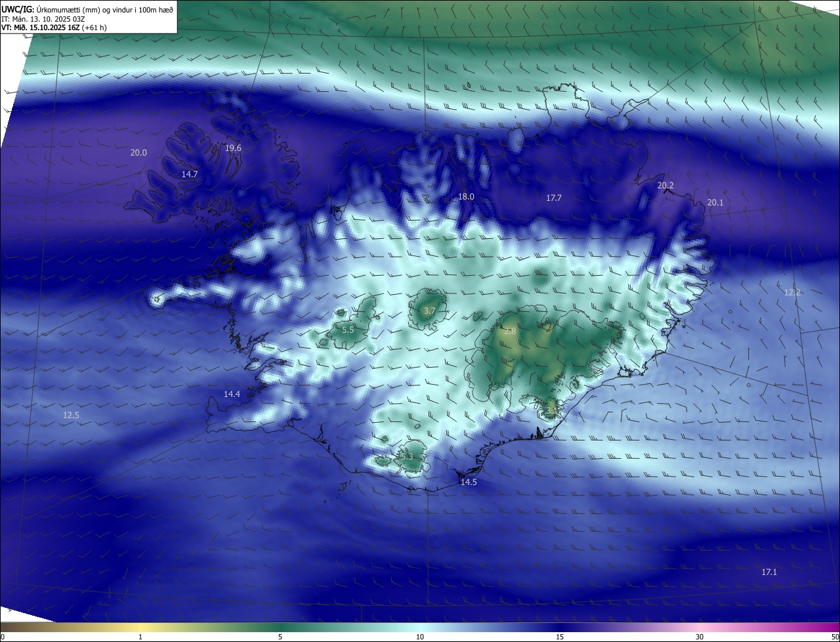Click the 10 tick label on the color scale
Screen dimensions: 840x642
click(x=420, y=637)
